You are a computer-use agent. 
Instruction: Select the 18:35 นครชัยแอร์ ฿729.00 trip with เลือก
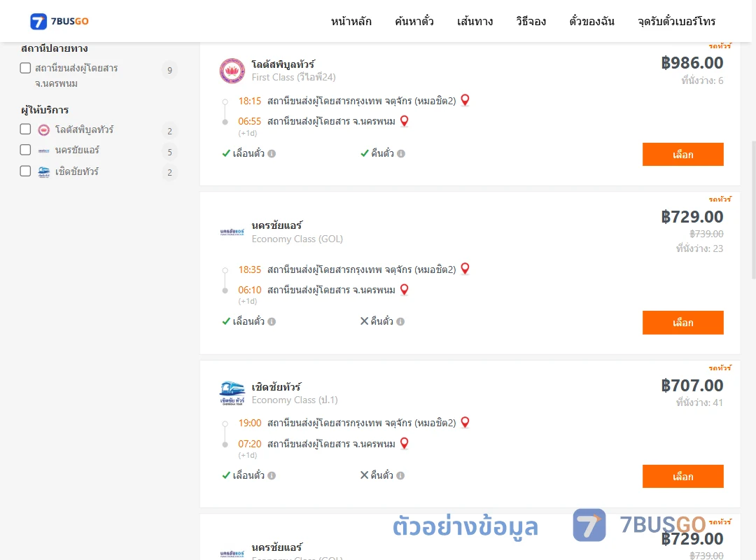682,322
